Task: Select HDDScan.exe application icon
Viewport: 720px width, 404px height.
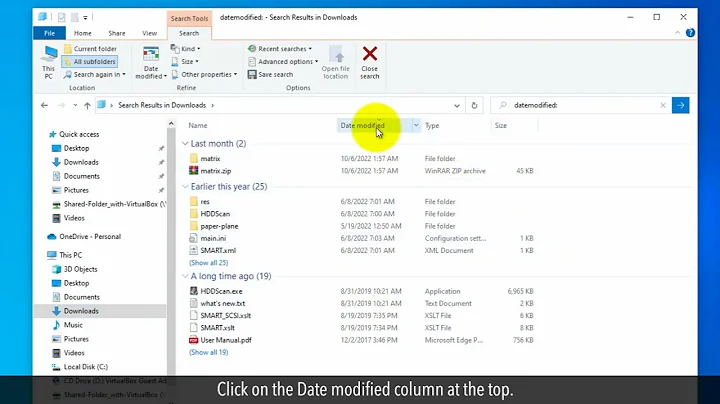Action: [194, 291]
